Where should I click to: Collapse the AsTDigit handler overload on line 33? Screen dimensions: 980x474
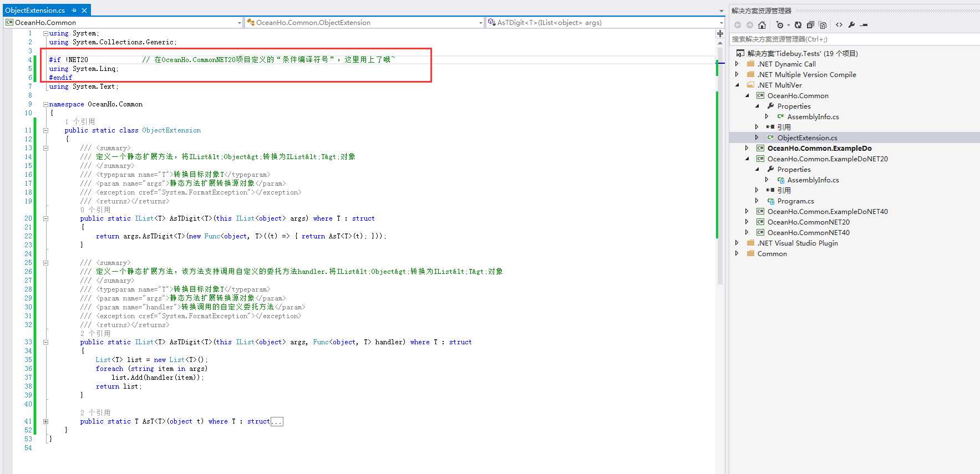pos(45,342)
